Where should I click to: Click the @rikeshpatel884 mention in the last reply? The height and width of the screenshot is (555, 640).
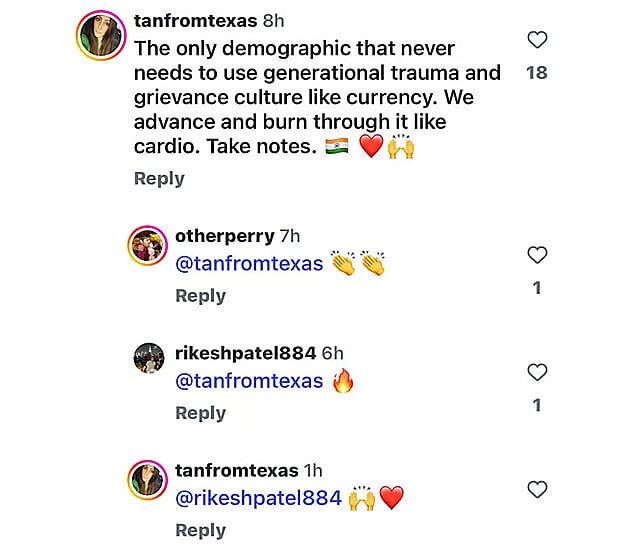tap(258, 498)
